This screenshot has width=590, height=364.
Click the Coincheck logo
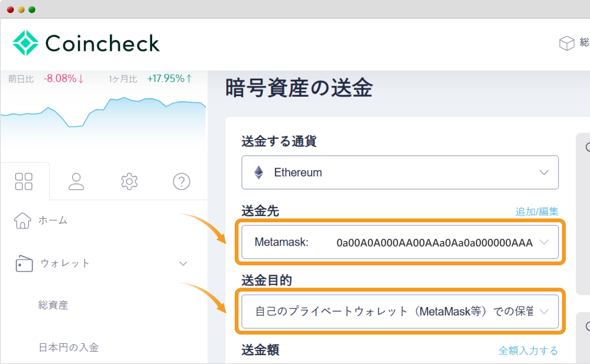tap(86, 43)
